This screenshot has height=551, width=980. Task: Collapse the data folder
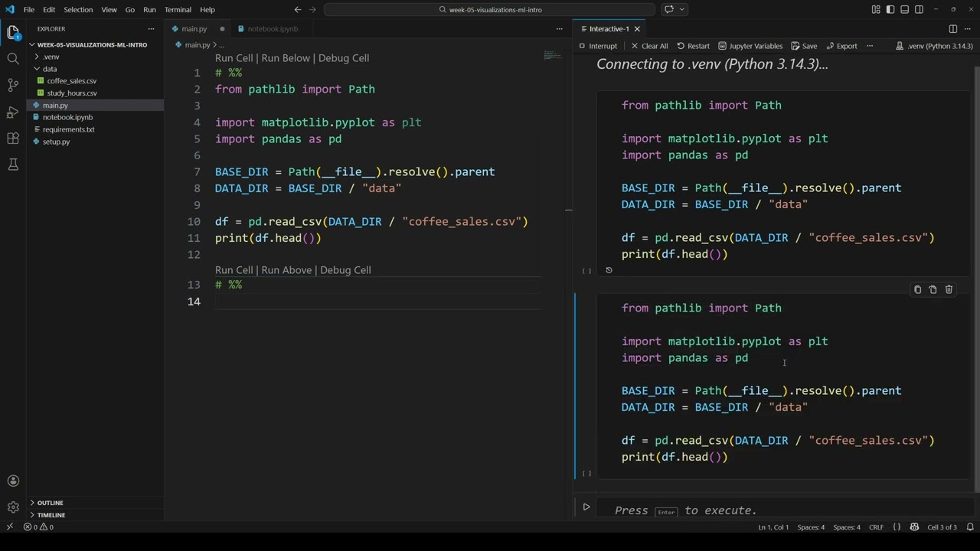coord(49,69)
